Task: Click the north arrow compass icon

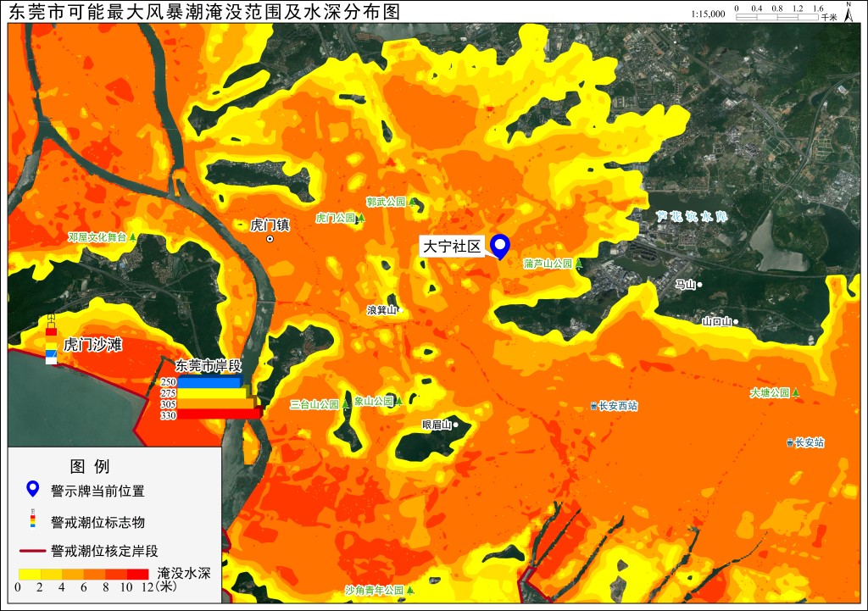Action: pos(849,12)
